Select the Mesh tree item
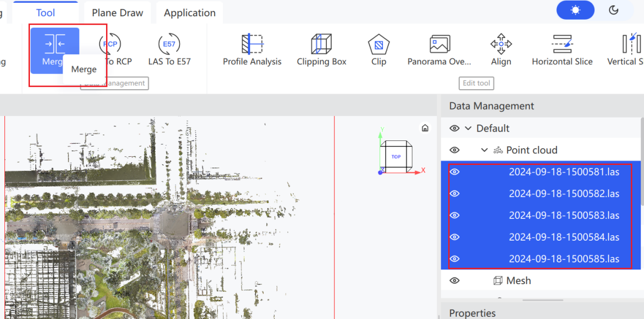 point(518,280)
